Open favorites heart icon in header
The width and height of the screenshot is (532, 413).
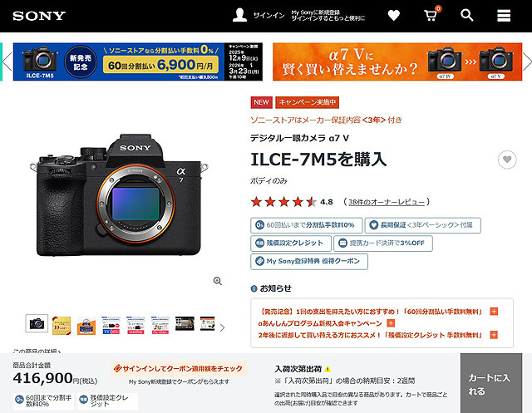click(x=393, y=15)
